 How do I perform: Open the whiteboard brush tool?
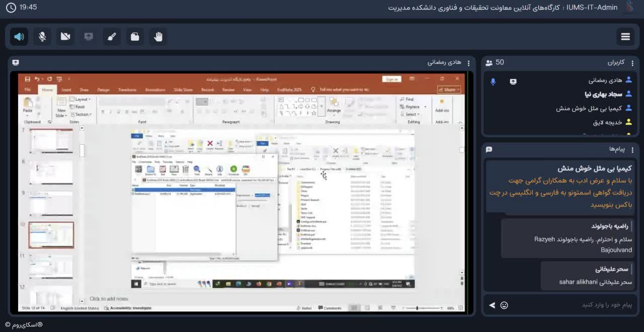coord(112,36)
